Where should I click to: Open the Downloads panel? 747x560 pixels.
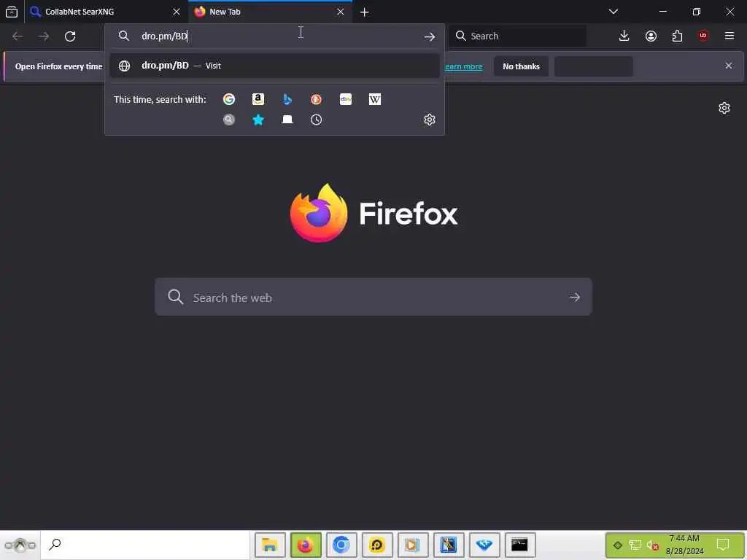[624, 36]
